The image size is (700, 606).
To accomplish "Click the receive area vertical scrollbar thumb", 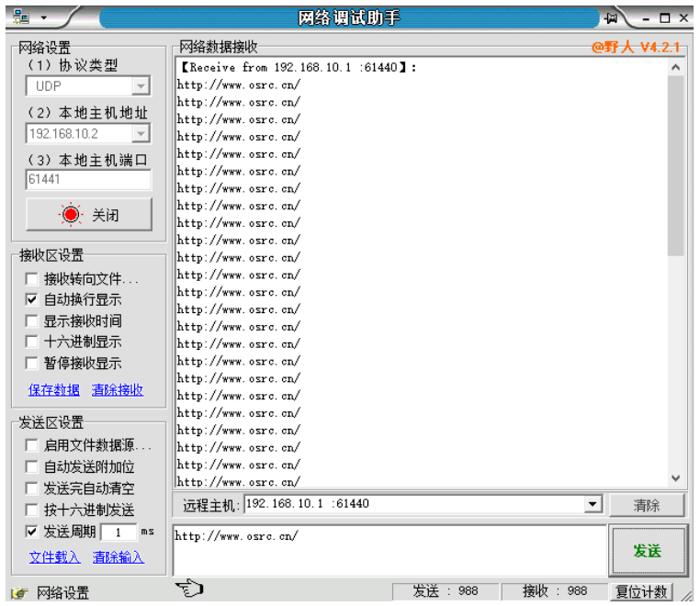I will (x=675, y=165).
